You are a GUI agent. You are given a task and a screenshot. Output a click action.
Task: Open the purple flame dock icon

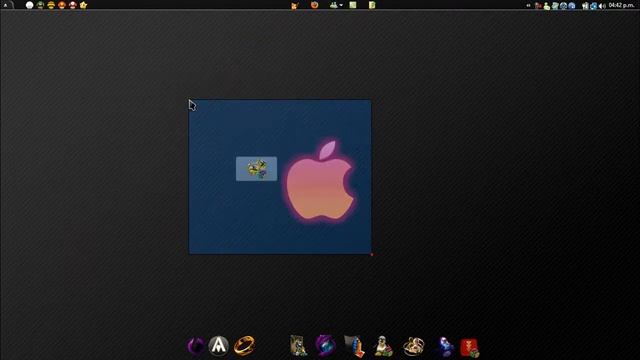(x=197, y=346)
